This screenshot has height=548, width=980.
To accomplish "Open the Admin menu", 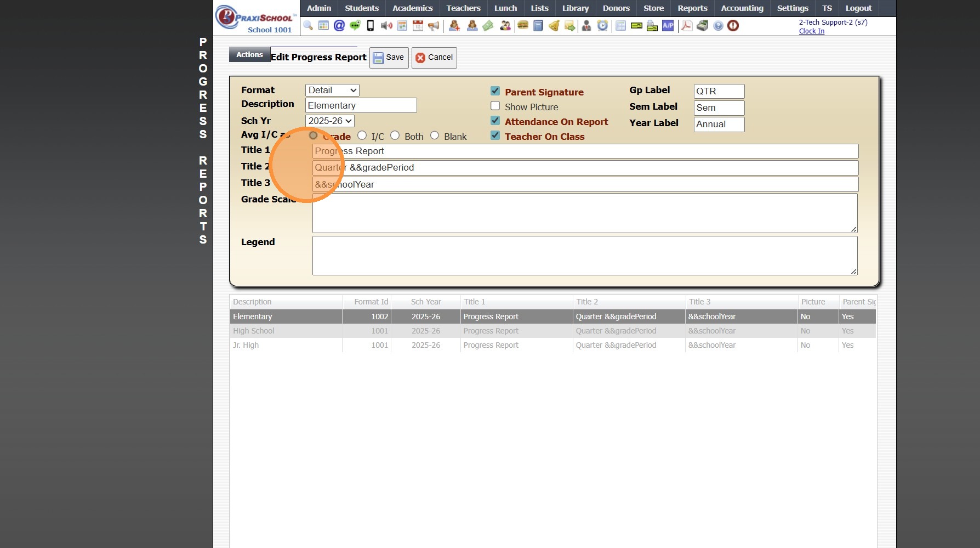I will click(x=319, y=8).
